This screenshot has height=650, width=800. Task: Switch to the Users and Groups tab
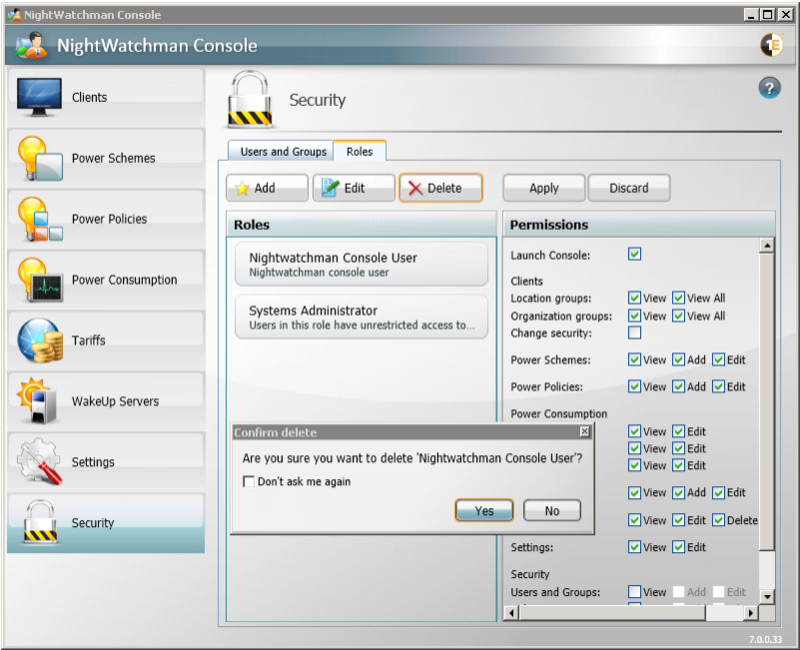point(283,151)
